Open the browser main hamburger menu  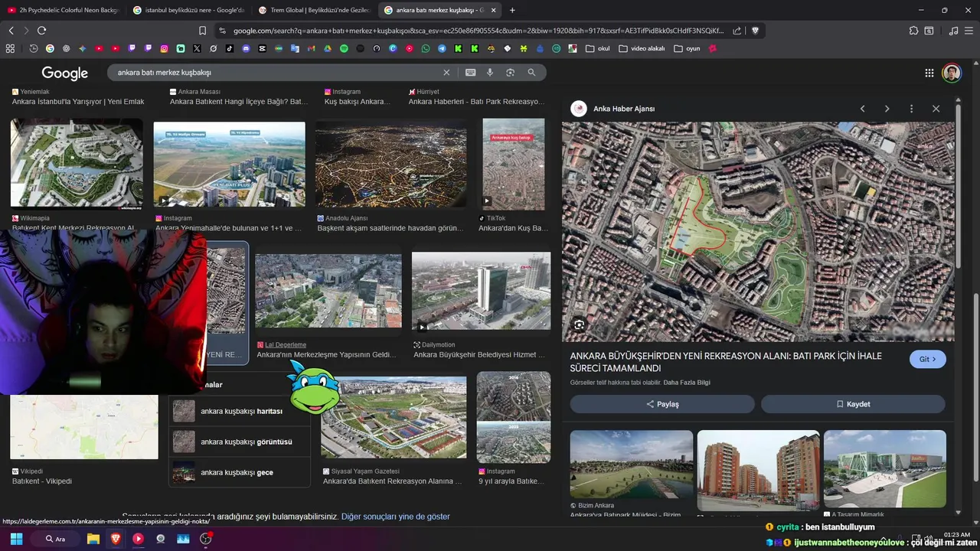click(x=970, y=31)
